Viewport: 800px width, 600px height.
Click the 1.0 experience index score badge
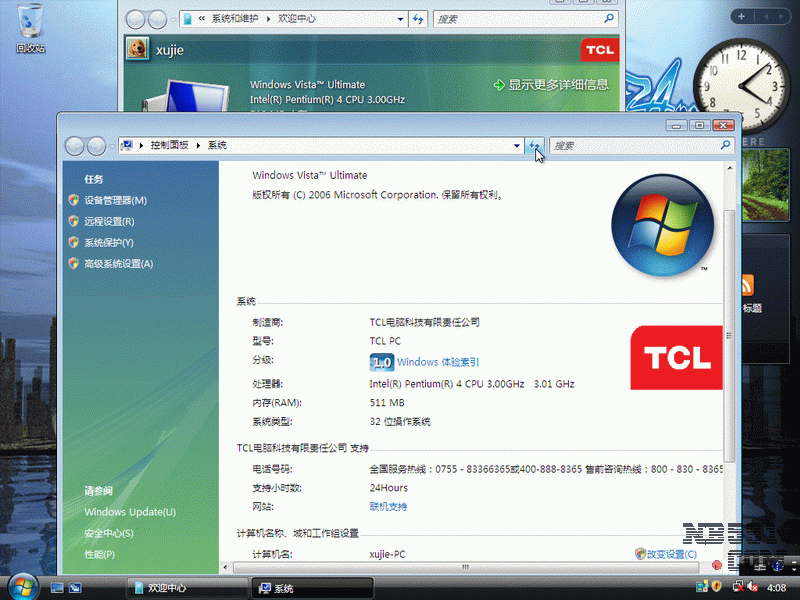click(381, 362)
